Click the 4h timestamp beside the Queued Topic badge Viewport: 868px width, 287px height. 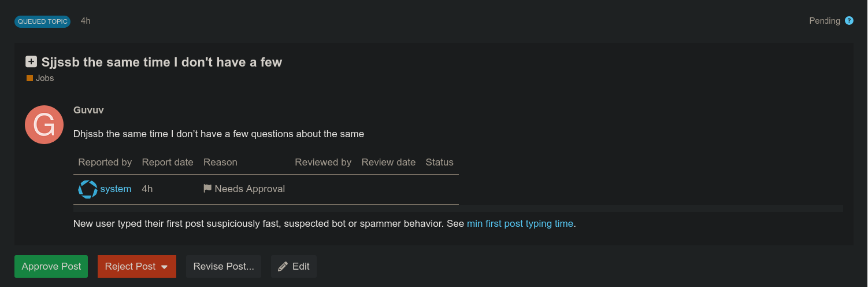pos(86,21)
